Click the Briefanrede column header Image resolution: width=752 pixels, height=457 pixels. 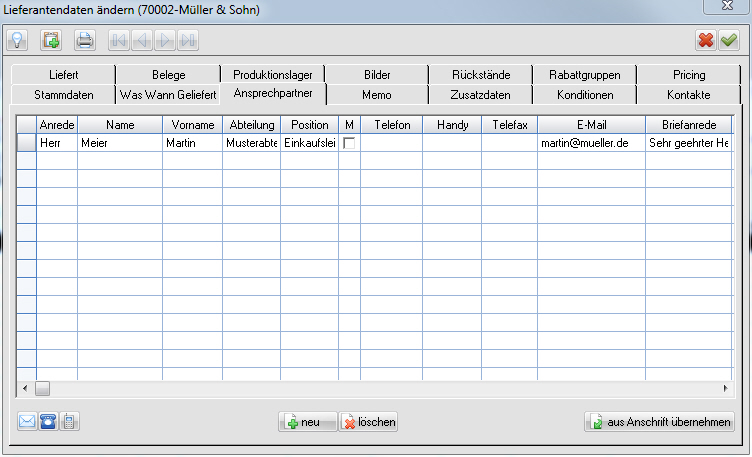689,125
